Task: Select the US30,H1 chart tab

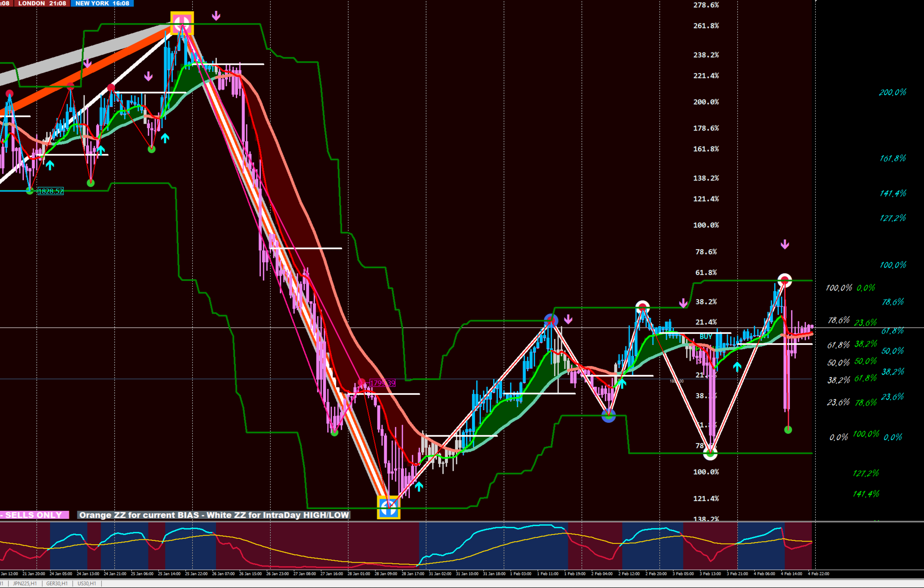Action: (x=87, y=584)
